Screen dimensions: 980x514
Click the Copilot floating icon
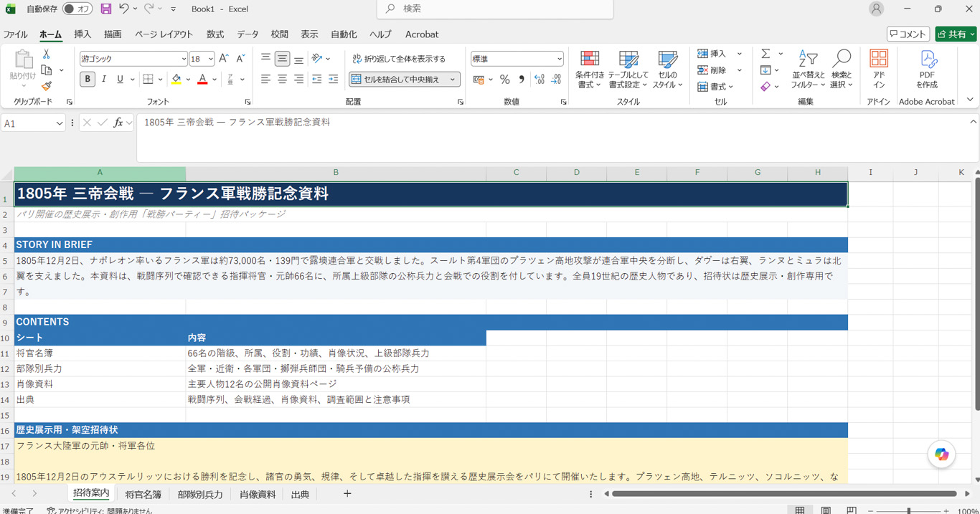click(941, 454)
